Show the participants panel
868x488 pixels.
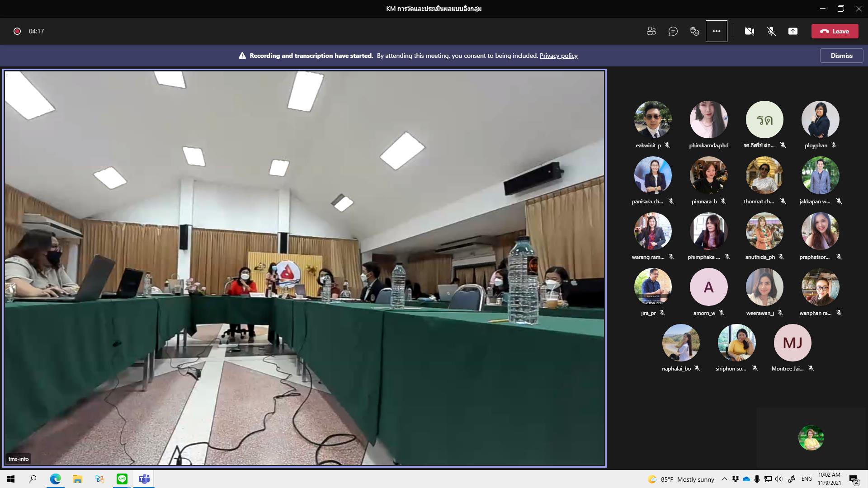click(651, 31)
